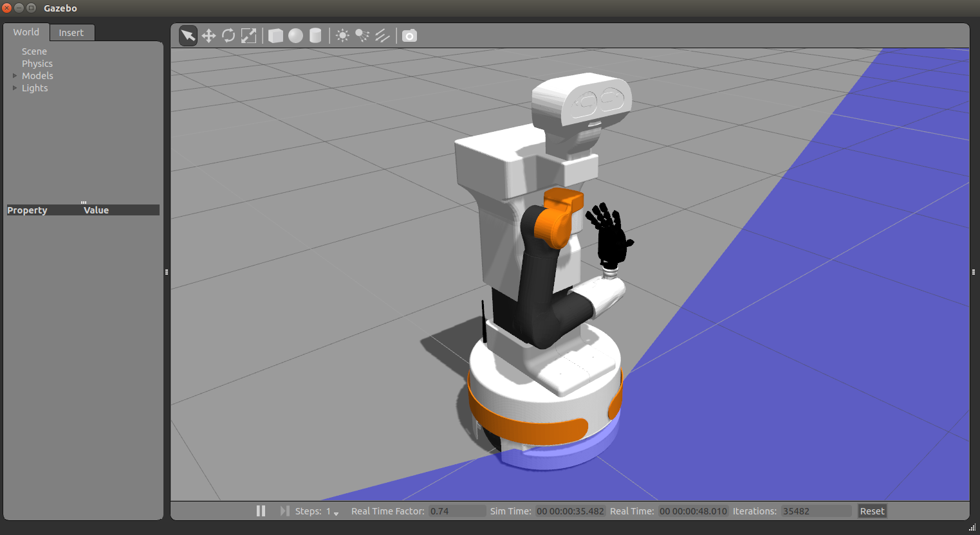Activate the selection arrow tool
980x535 pixels.
(188, 35)
